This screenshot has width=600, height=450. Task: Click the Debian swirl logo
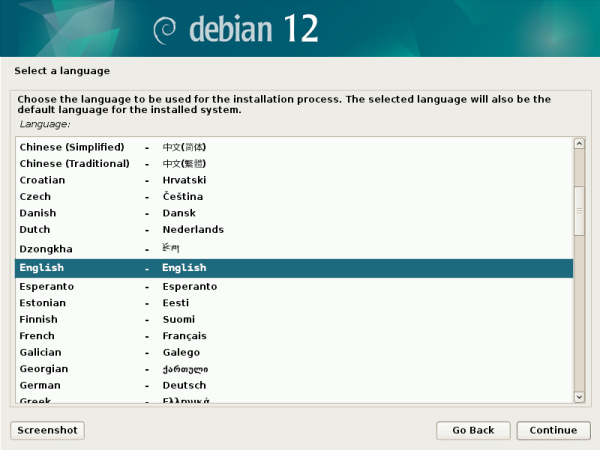(x=165, y=30)
